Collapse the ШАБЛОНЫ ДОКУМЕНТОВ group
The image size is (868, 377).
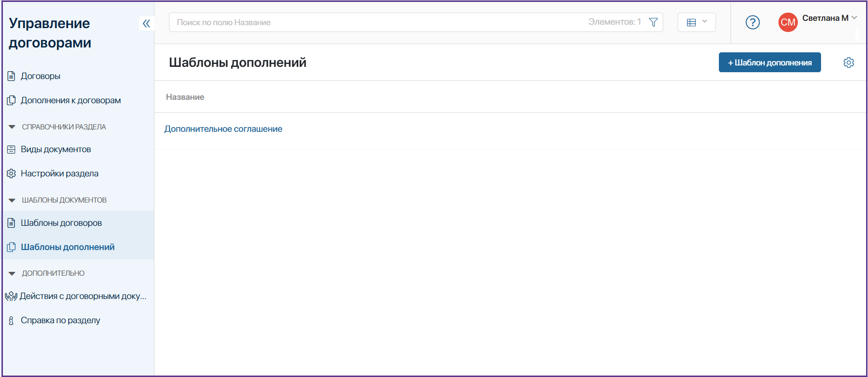[12, 200]
